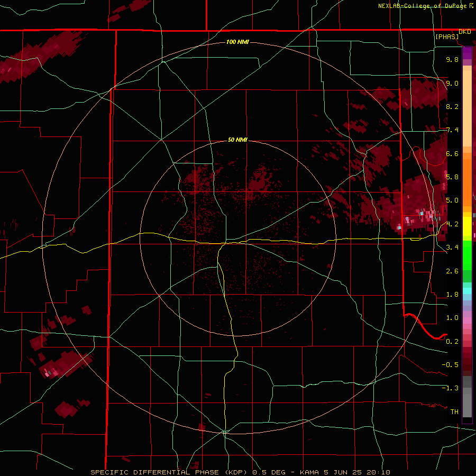This screenshot has height=476, width=476.
Task: Click the TH threshold label
Action: point(454,412)
